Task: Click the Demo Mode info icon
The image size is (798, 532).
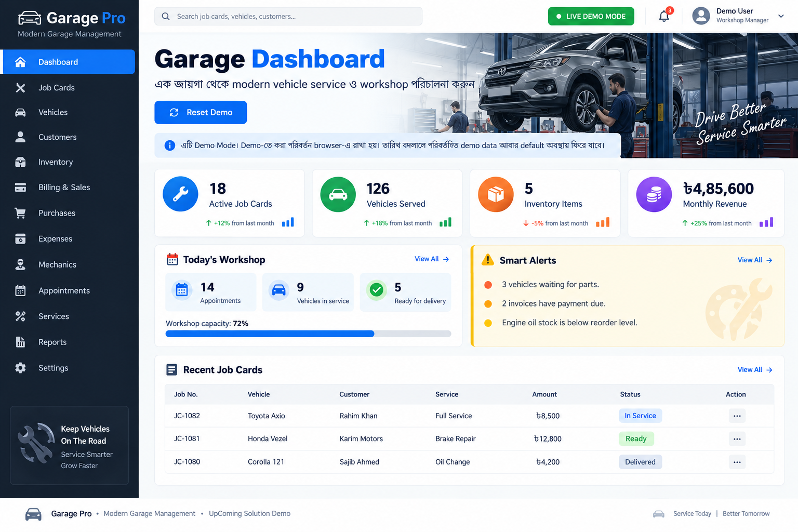Action: (170, 145)
